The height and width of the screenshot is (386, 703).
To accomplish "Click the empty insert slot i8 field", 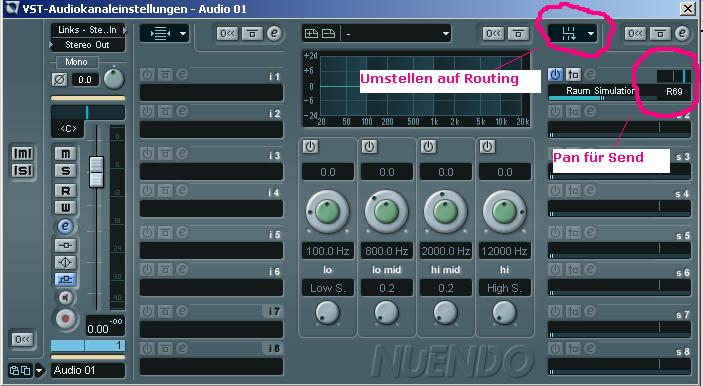I will click(x=212, y=366).
